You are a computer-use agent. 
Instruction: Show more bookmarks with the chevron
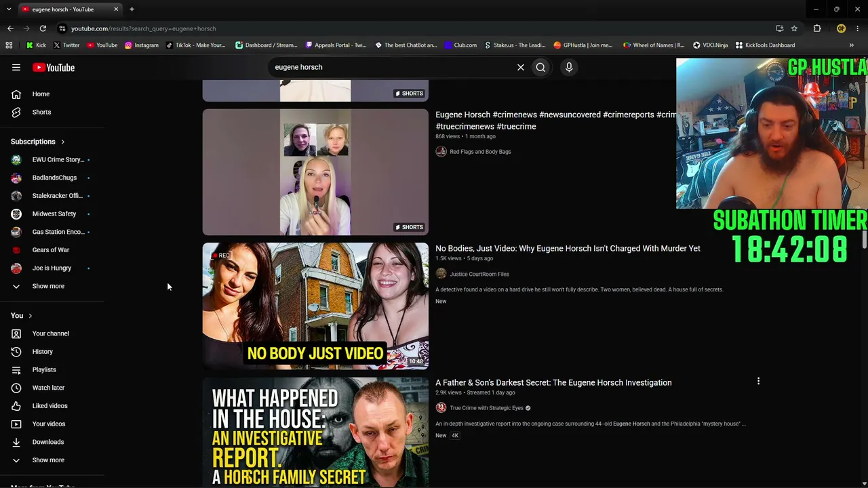pyautogui.click(x=852, y=45)
